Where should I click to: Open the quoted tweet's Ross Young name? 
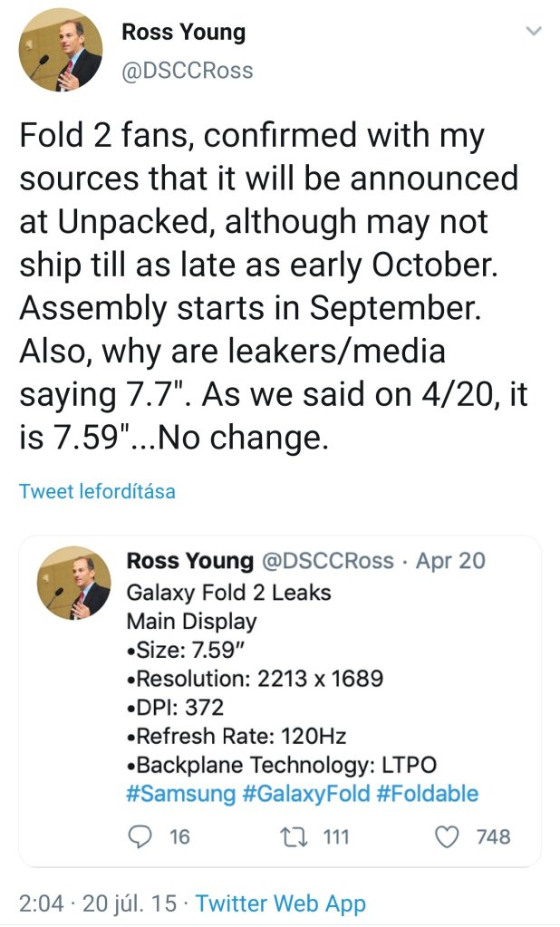click(190, 561)
